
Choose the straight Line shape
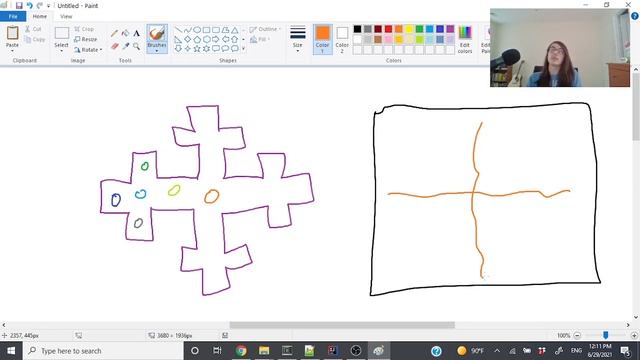[178, 30]
